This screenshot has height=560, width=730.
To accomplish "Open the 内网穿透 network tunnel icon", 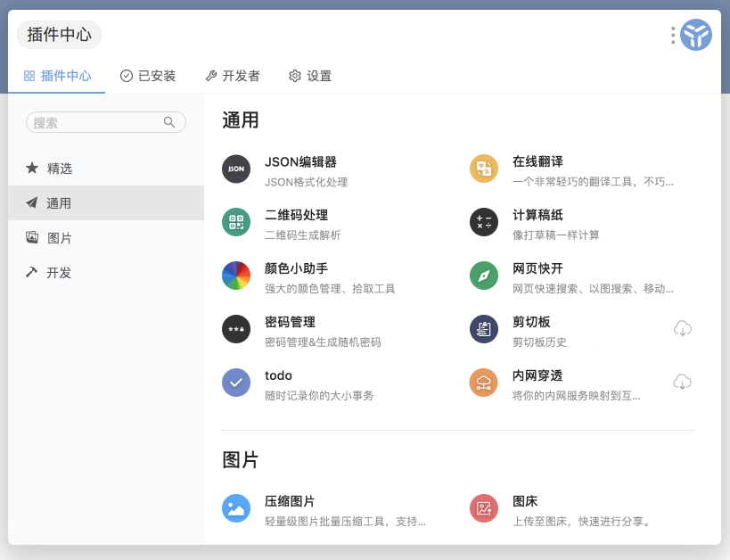I will [484, 383].
